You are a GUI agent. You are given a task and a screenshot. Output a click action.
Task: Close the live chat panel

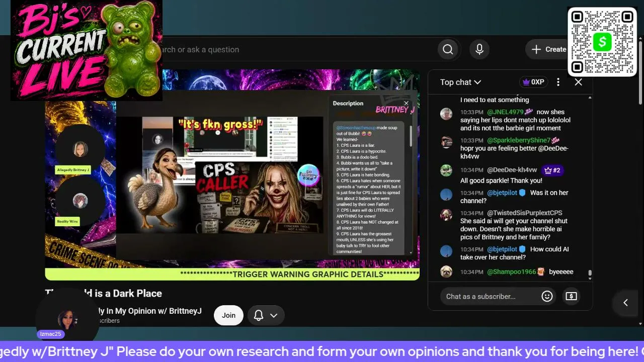click(x=578, y=82)
